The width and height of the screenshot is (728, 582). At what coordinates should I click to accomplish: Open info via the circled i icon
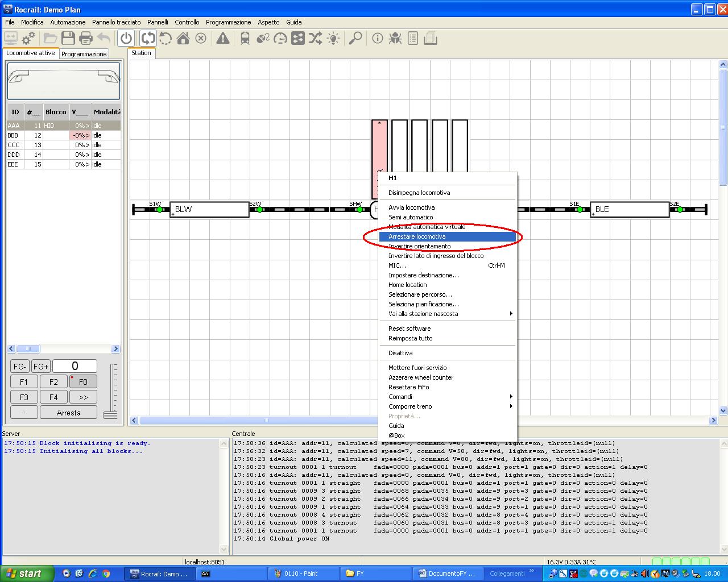pyautogui.click(x=378, y=39)
